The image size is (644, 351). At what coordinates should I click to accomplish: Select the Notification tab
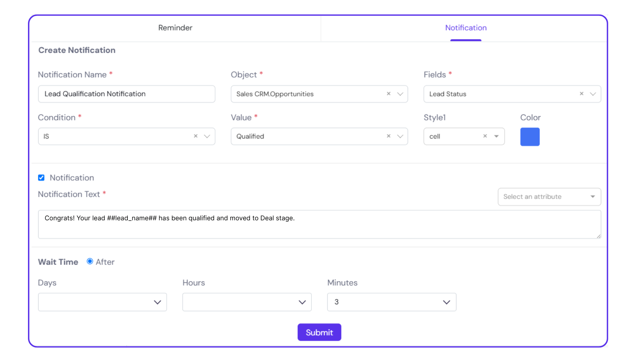coord(466,28)
